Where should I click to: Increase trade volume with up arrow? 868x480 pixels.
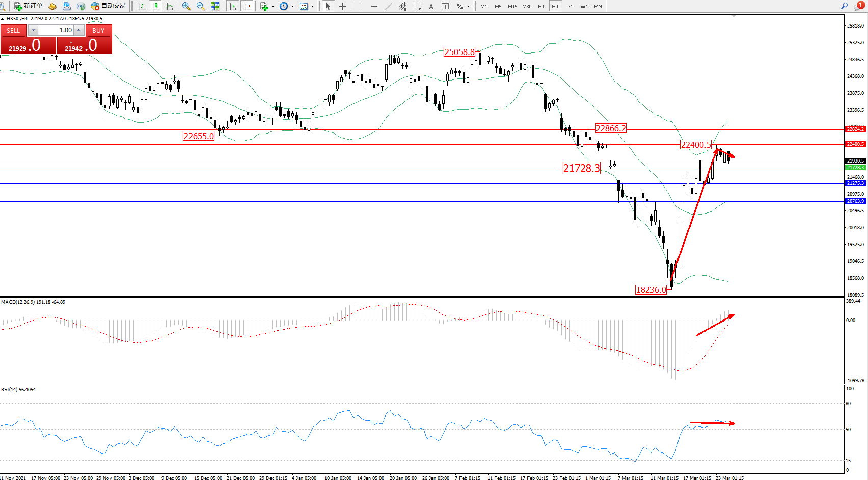click(79, 30)
